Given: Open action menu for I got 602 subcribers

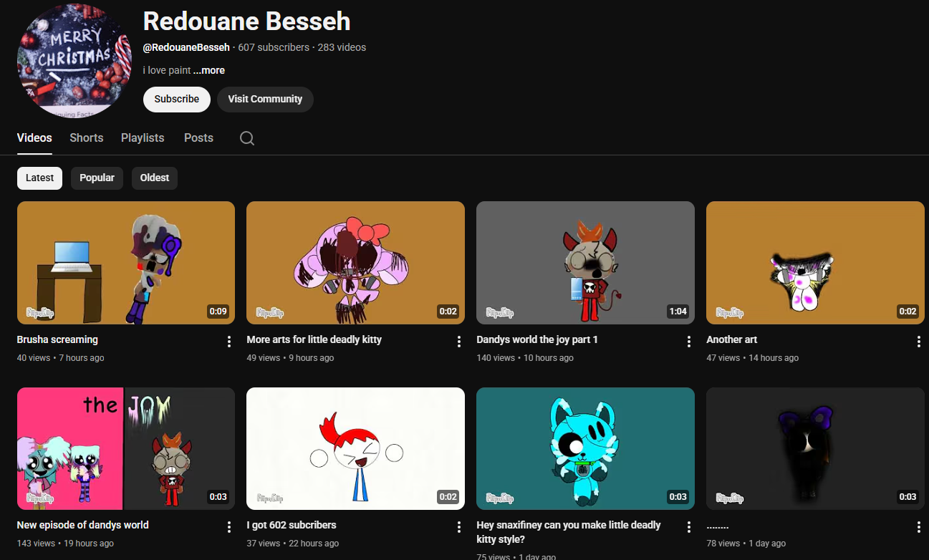Looking at the screenshot, I should point(459,527).
